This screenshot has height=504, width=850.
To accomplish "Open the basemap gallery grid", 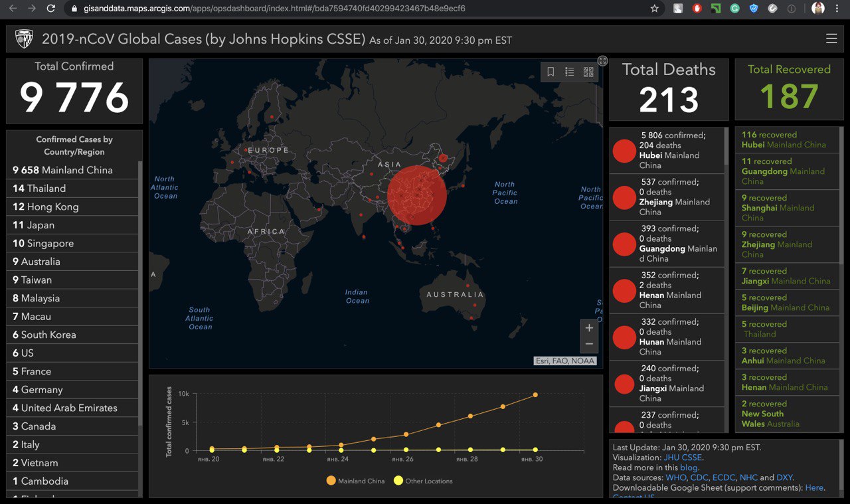I will pos(588,72).
